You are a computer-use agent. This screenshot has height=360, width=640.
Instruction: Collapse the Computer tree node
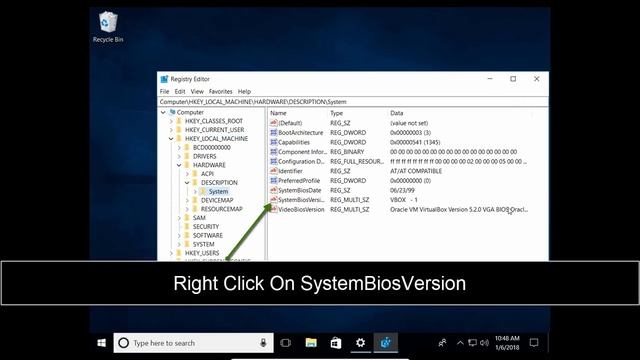point(163,112)
